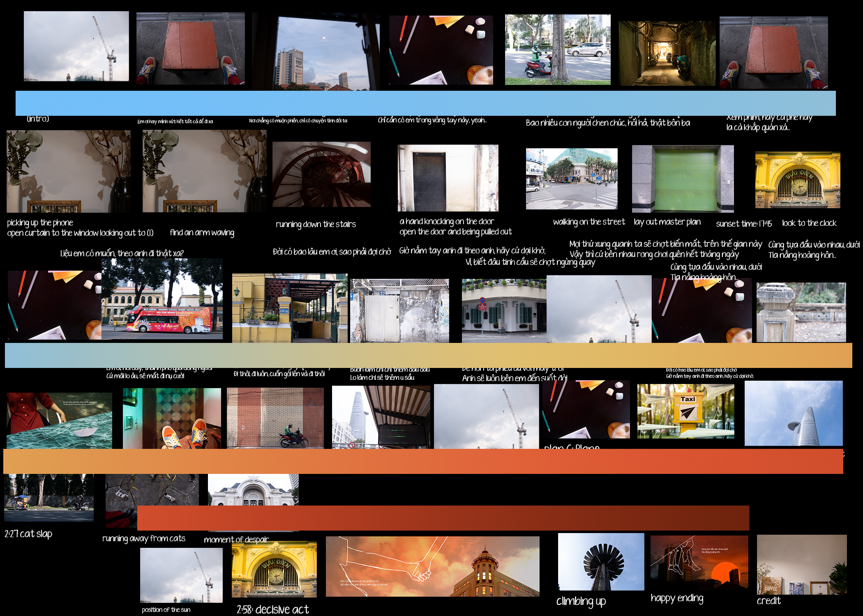Open the coffee shop credit image
Image resolution: width=863 pixels, height=616 pixels.
(801, 565)
